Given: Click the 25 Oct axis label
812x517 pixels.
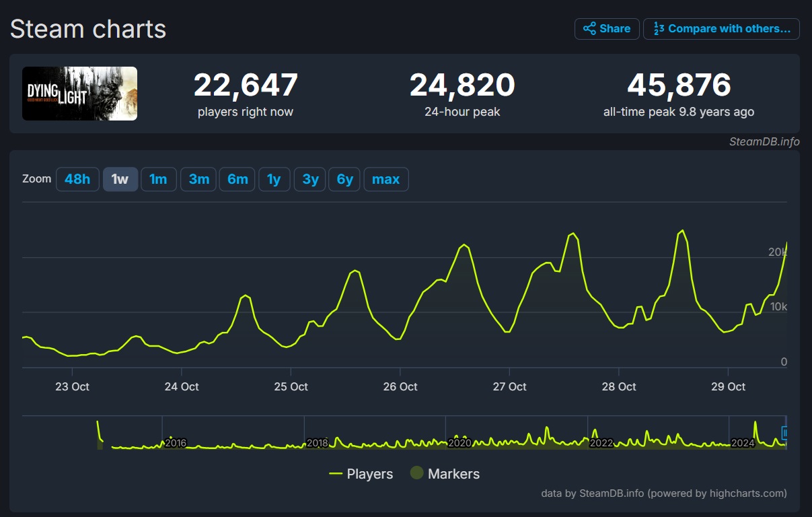Looking at the screenshot, I should [291, 386].
